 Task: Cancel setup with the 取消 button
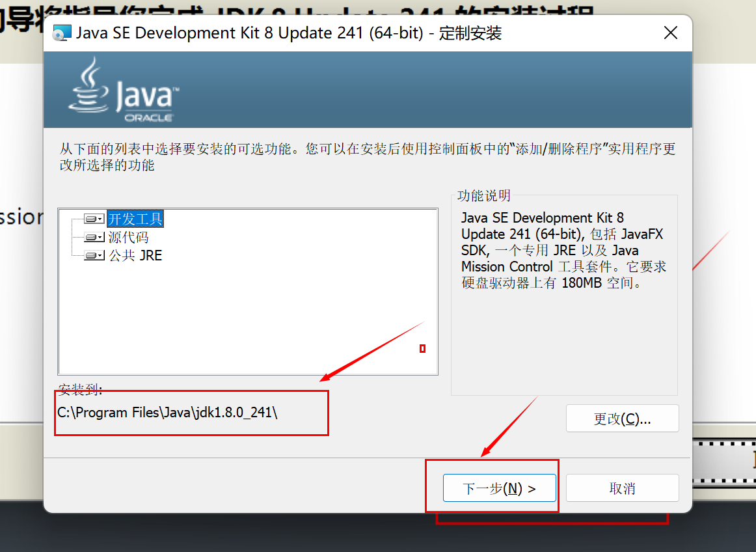click(623, 488)
